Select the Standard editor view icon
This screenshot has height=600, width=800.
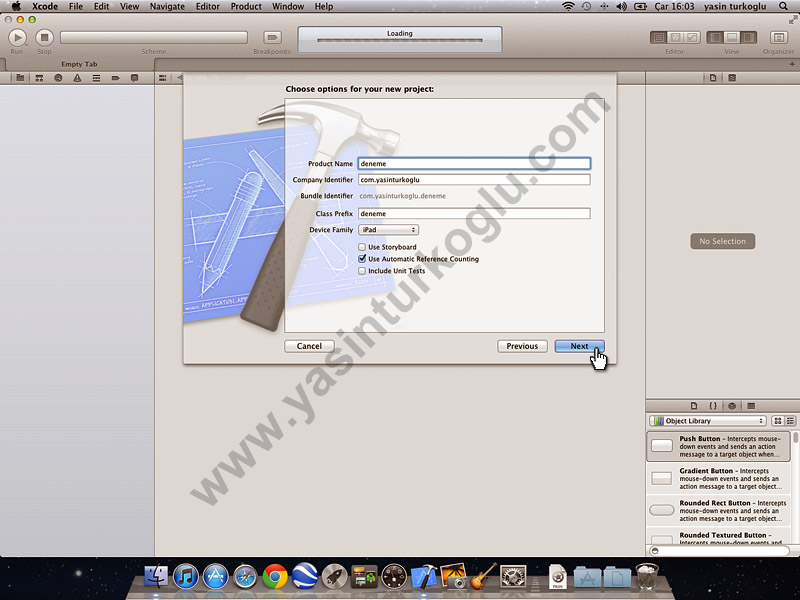[659, 37]
